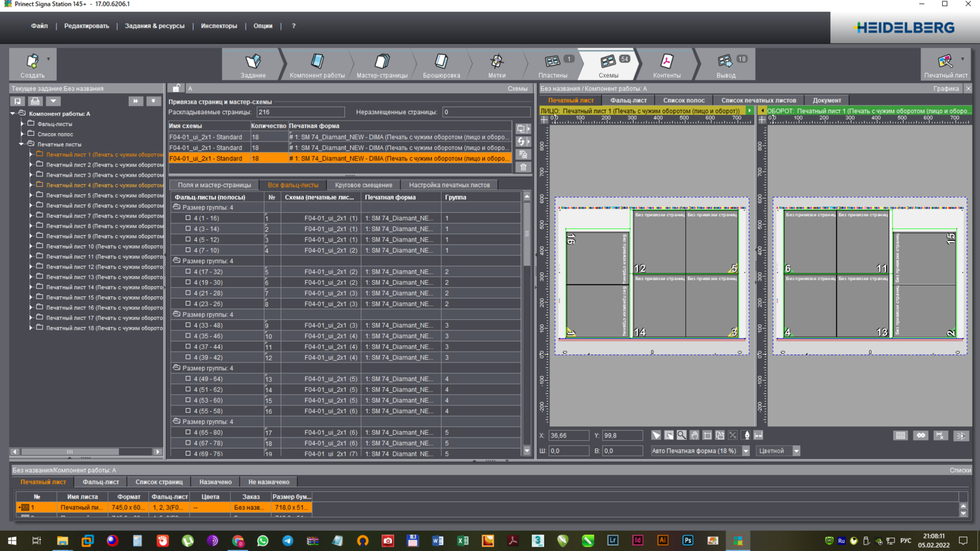Click the save icon in job panel
This screenshot has width=980, height=551.
(x=18, y=101)
